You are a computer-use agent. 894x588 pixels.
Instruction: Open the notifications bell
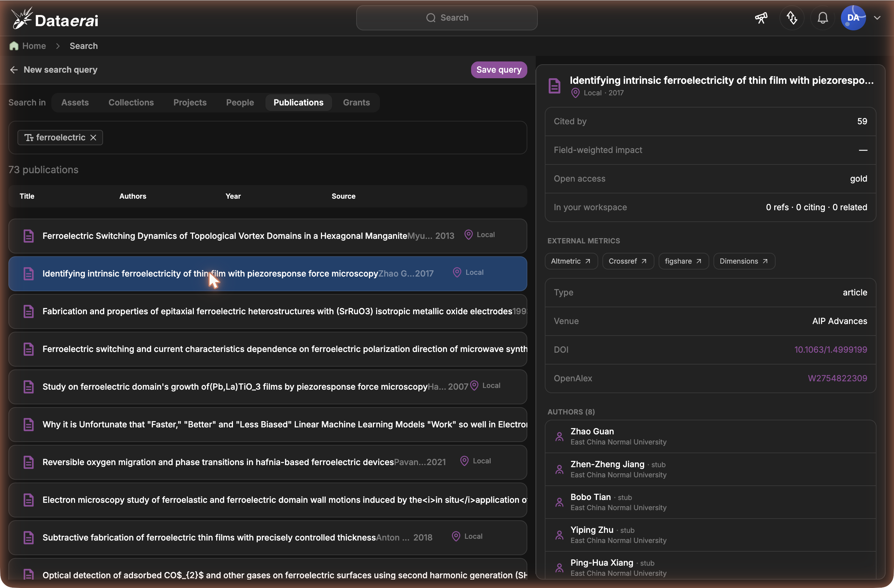(823, 18)
